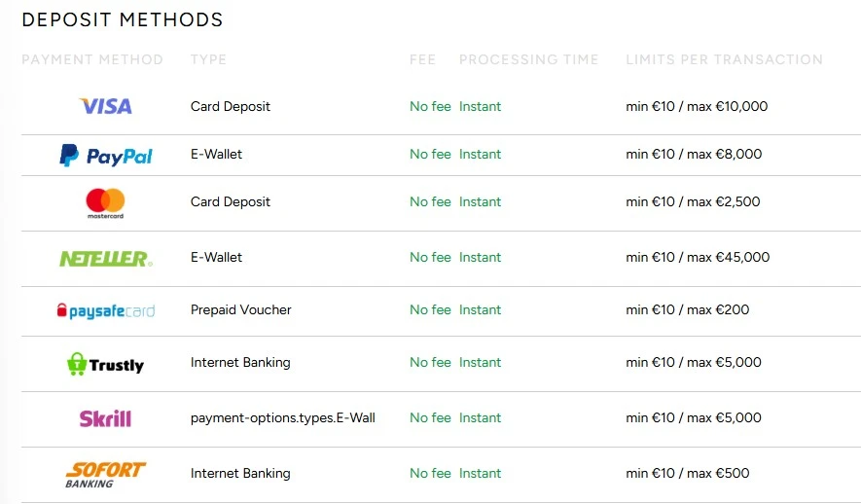Click the max €45,000 limit text
The width and height of the screenshot is (861, 504).
728,257
